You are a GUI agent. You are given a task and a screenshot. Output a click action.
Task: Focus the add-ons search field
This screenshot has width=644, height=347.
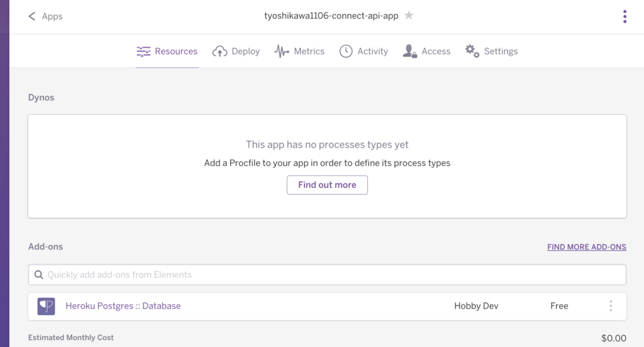tap(327, 275)
